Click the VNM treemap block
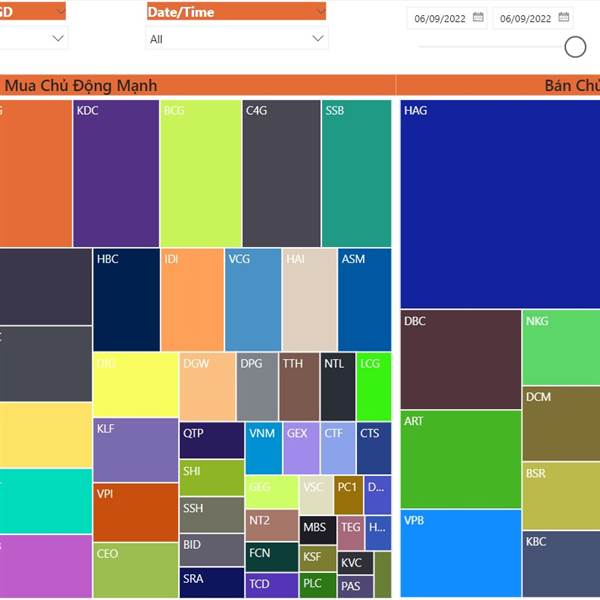This screenshot has width=600, height=600. click(x=264, y=448)
